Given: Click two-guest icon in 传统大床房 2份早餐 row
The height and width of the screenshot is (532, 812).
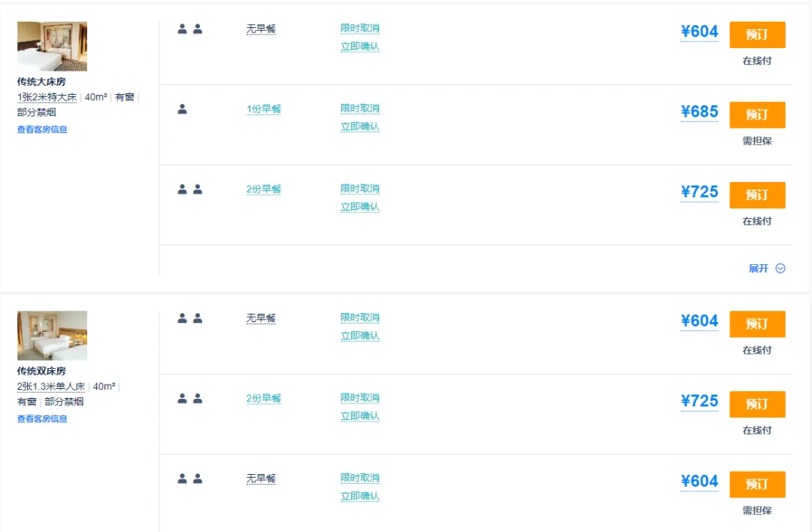Looking at the screenshot, I should [x=189, y=190].
